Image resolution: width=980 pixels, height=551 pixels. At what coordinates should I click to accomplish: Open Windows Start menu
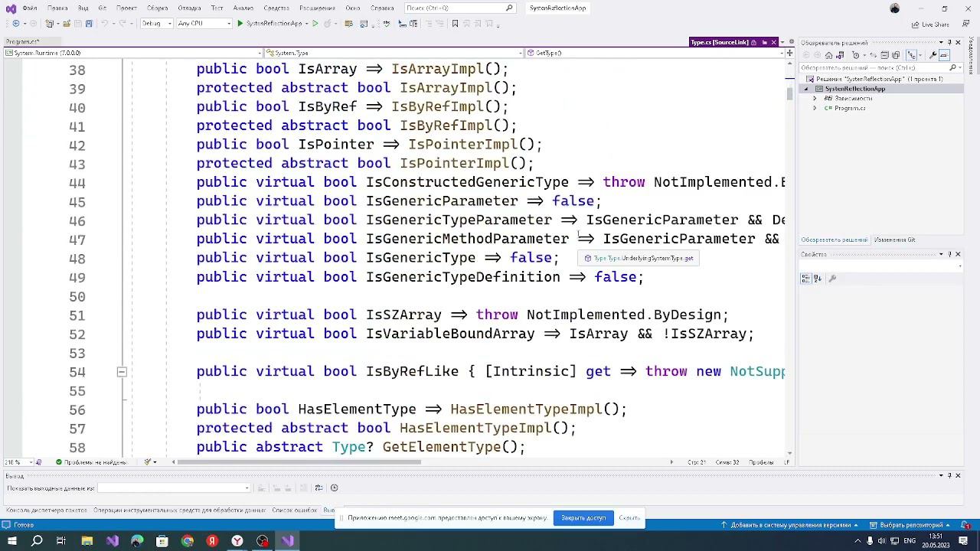[11, 541]
